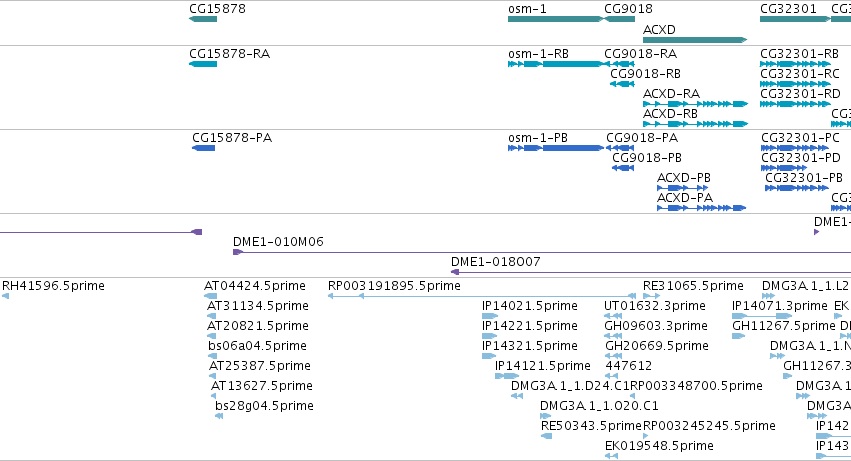Click the osm-1-PB protein glyph
Screen dimensions: 851x461
pyautogui.click(x=555, y=148)
